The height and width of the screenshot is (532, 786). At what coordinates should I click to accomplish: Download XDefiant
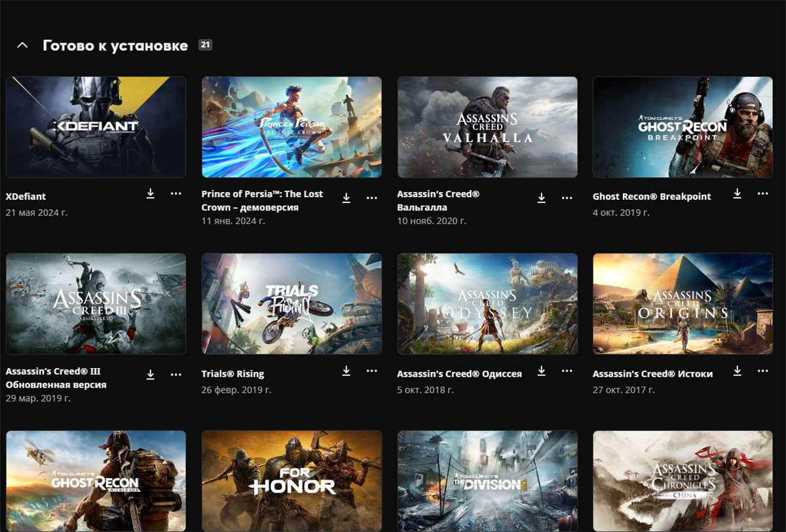click(151, 194)
